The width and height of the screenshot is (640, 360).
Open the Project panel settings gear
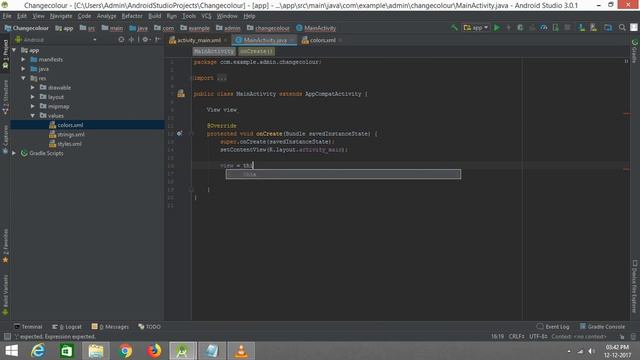click(146, 40)
